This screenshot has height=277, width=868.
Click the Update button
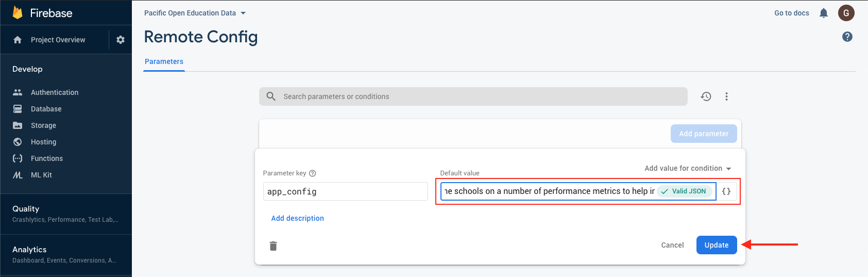(x=716, y=245)
